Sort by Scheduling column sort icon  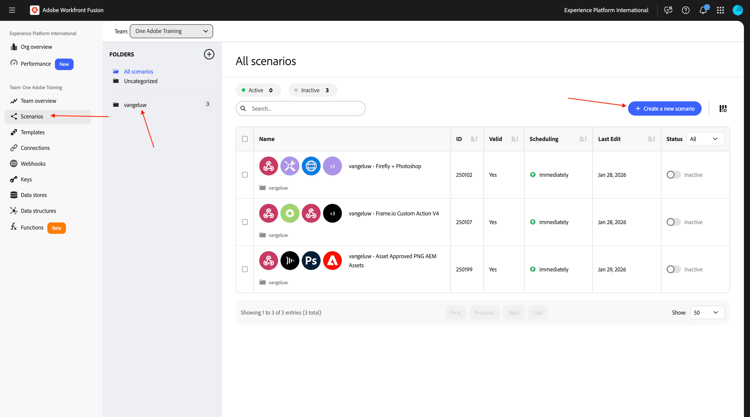[583, 139]
